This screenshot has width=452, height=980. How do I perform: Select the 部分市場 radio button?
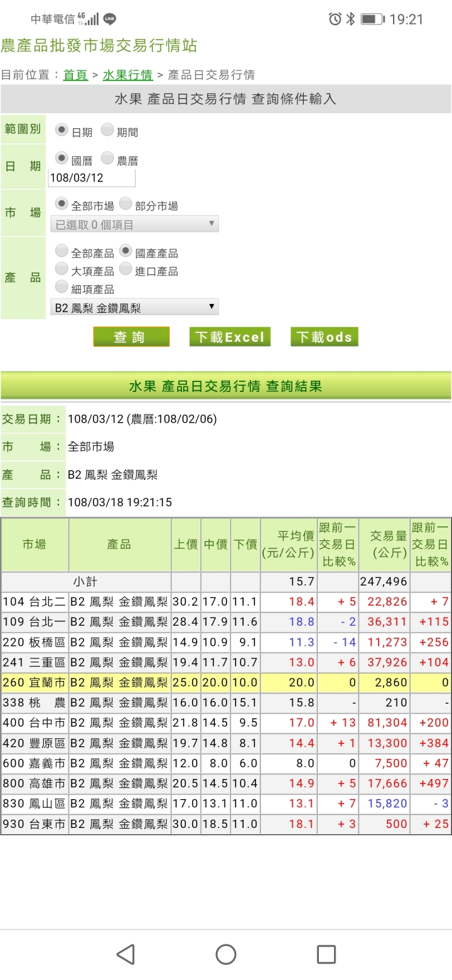click(x=125, y=204)
